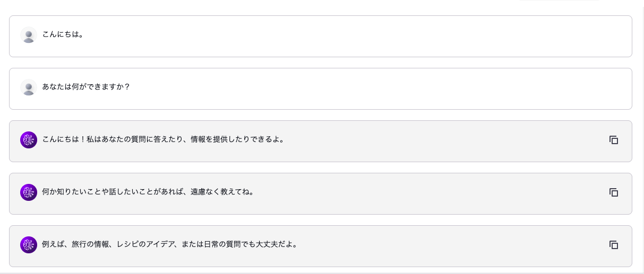Copy the reply starting with "こんにちは！私は"
This screenshot has width=644, height=274.
click(614, 140)
